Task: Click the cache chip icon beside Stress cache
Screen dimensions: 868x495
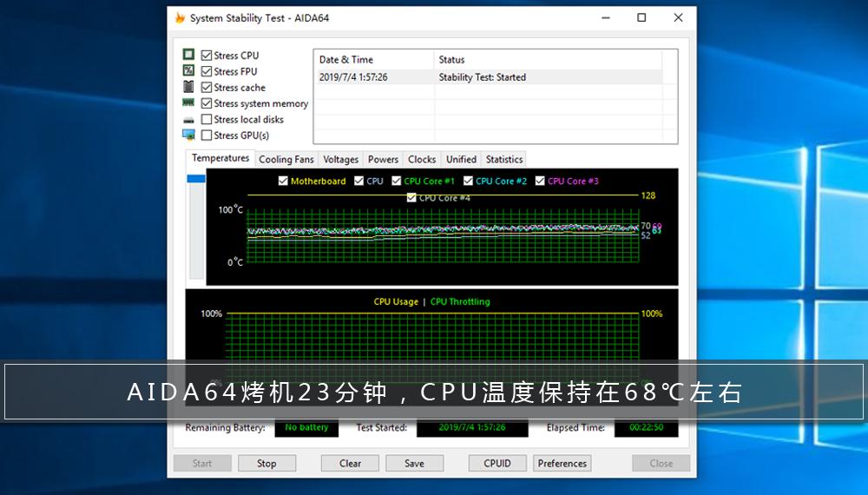Action: coord(188,86)
